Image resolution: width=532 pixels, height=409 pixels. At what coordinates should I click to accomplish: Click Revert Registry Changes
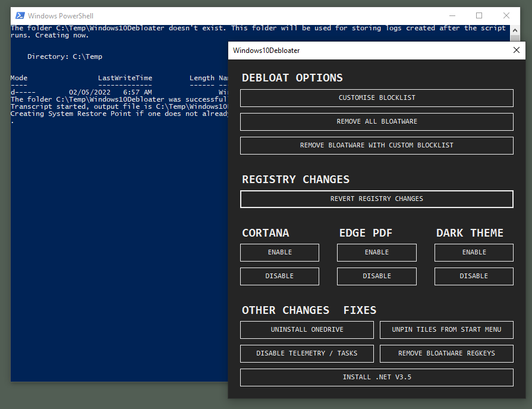click(x=377, y=199)
